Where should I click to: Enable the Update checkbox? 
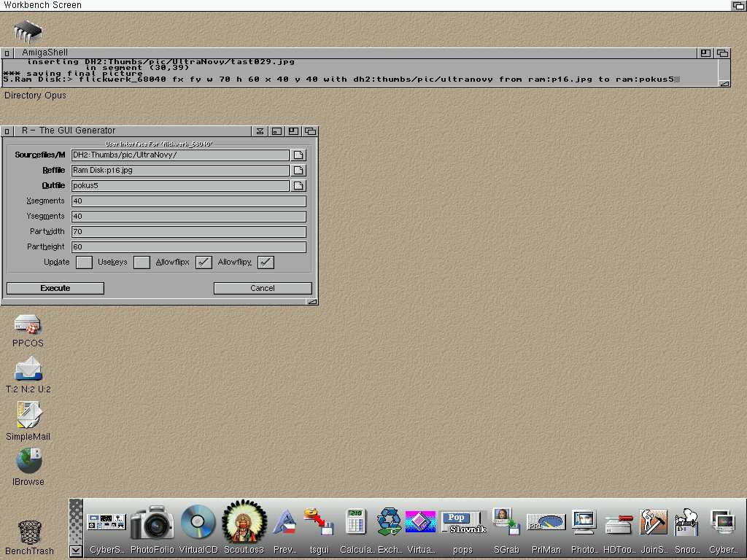[84, 262]
